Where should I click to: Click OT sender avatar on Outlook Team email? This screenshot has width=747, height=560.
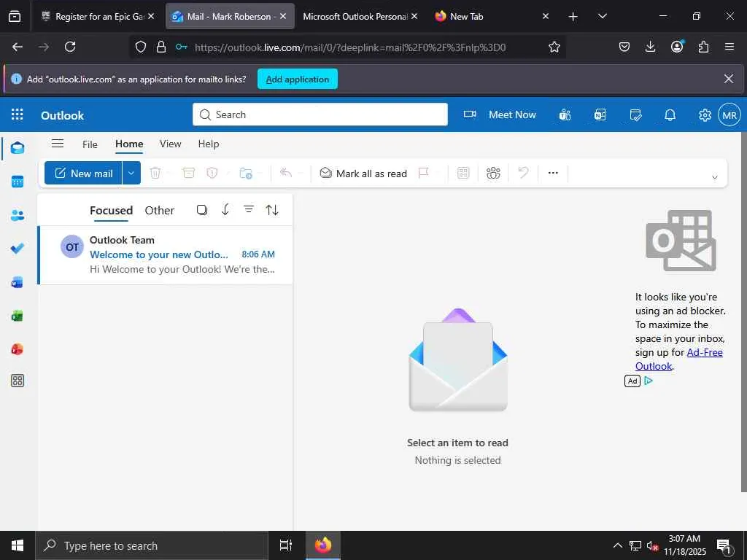click(x=72, y=246)
